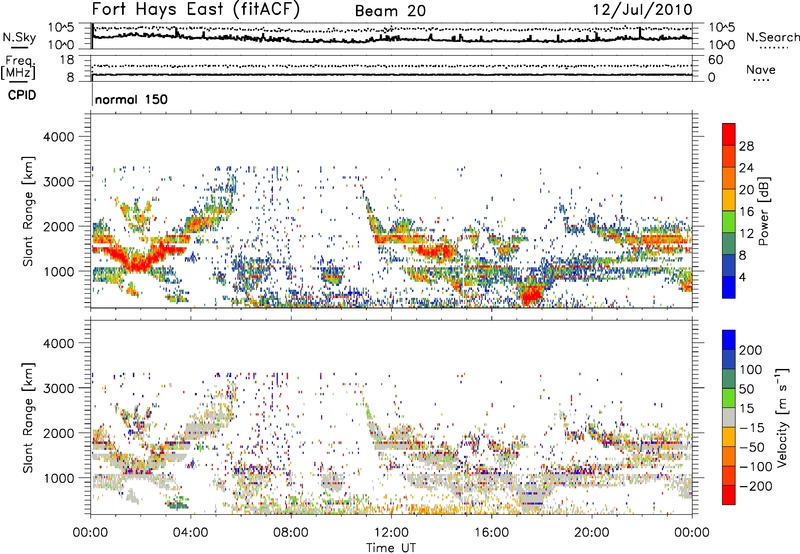This screenshot has width=800, height=554.
Task: Click the '2000' tick of the power panel
Action: click(59, 226)
